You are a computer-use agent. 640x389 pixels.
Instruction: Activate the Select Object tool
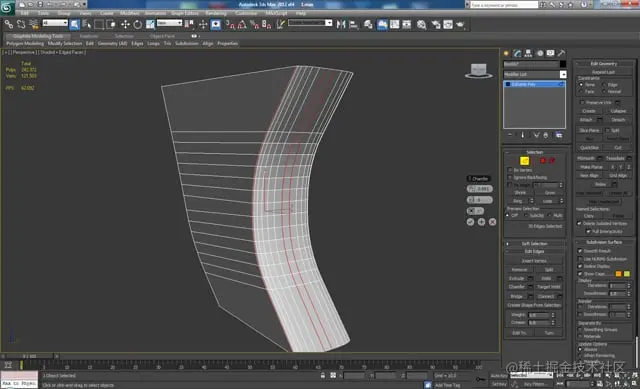[74, 24]
